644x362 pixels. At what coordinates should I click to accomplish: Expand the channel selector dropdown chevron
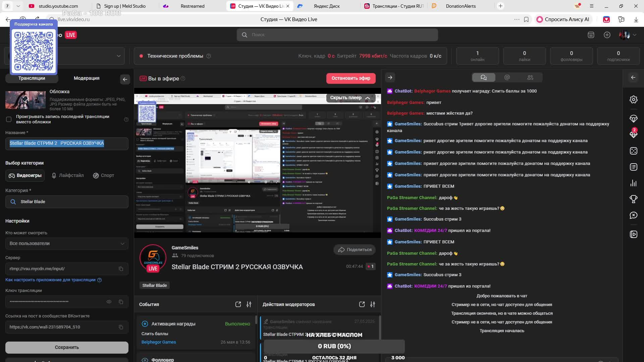click(118, 56)
